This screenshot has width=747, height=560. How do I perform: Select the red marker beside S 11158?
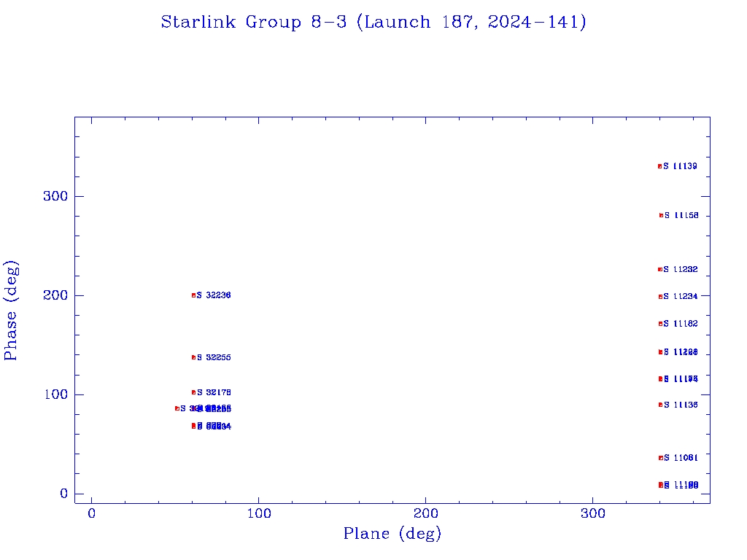pos(661,215)
